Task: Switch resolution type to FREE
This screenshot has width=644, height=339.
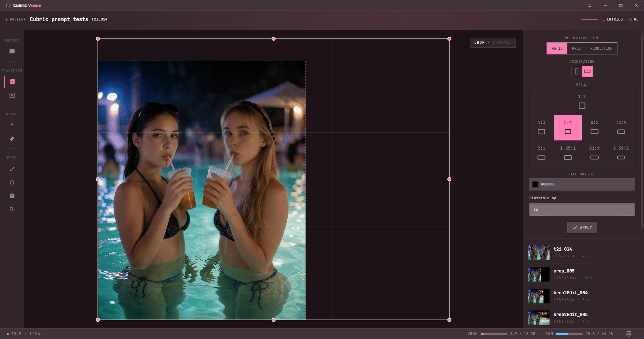Action: tap(576, 48)
